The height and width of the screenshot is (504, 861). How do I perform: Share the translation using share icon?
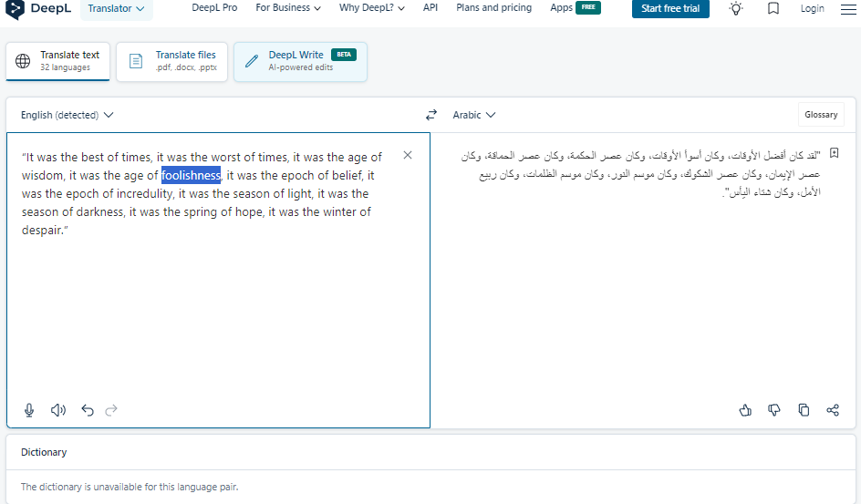click(x=833, y=410)
